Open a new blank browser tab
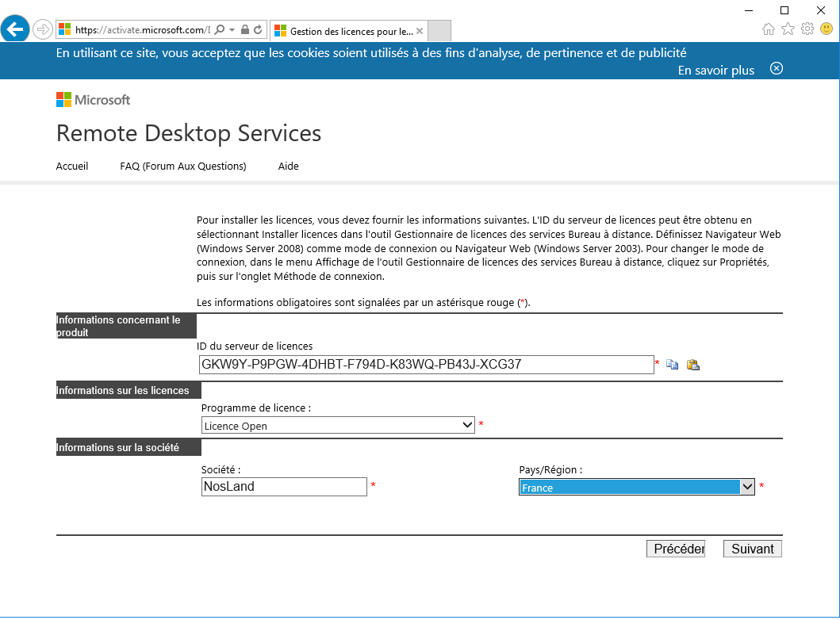 coord(439,31)
